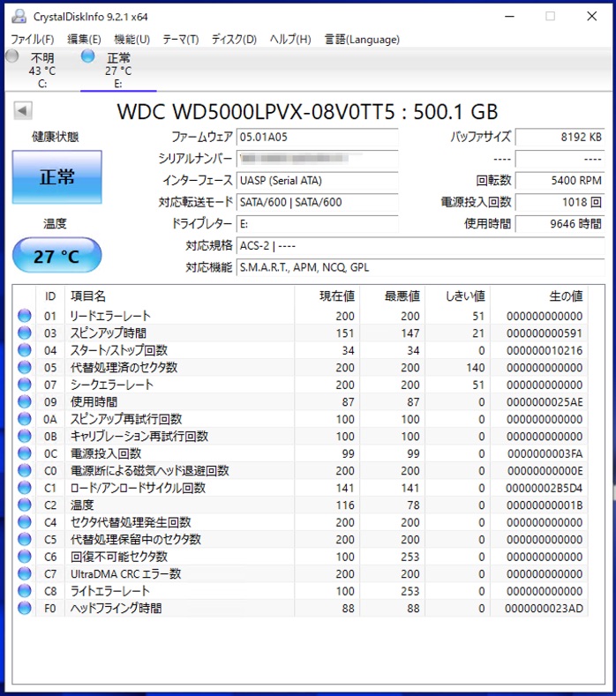Click rotation rate value 5400 RPM

[x=560, y=180]
